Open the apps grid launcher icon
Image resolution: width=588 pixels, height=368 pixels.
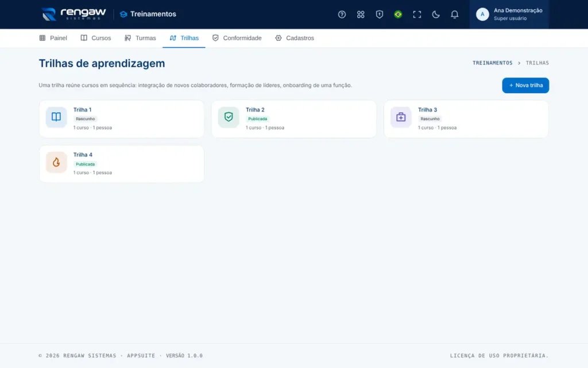(361, 14)
